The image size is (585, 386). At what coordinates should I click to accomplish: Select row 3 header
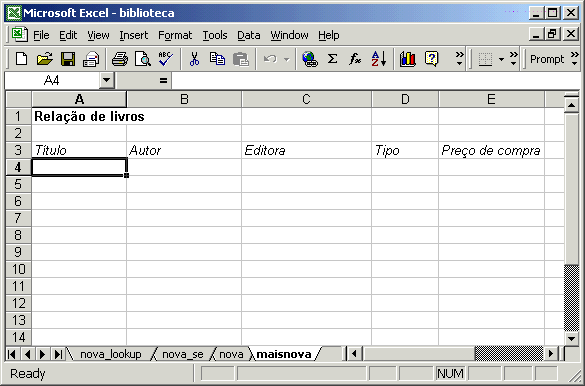(x=18, y=150)
